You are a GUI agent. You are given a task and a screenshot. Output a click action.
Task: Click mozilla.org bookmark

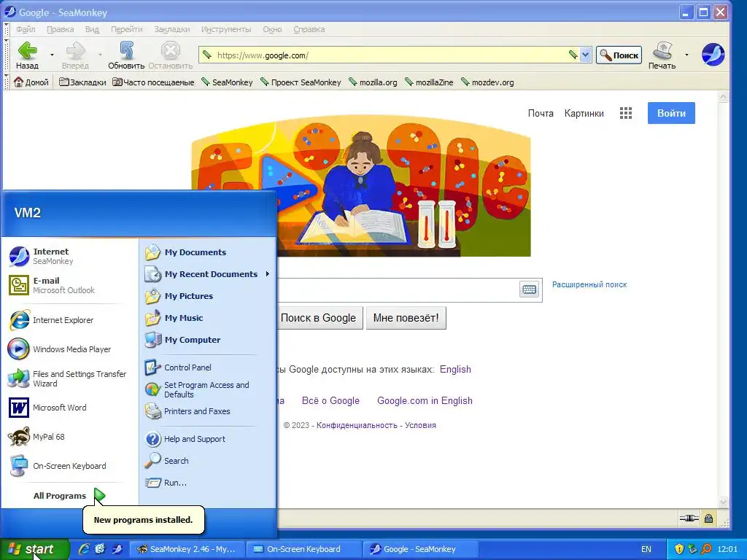pos(373,82)
